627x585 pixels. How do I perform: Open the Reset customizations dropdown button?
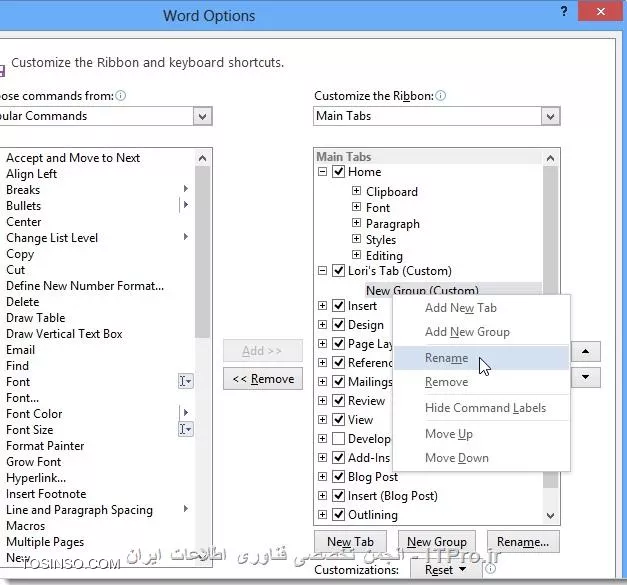(x=446, y=569)
